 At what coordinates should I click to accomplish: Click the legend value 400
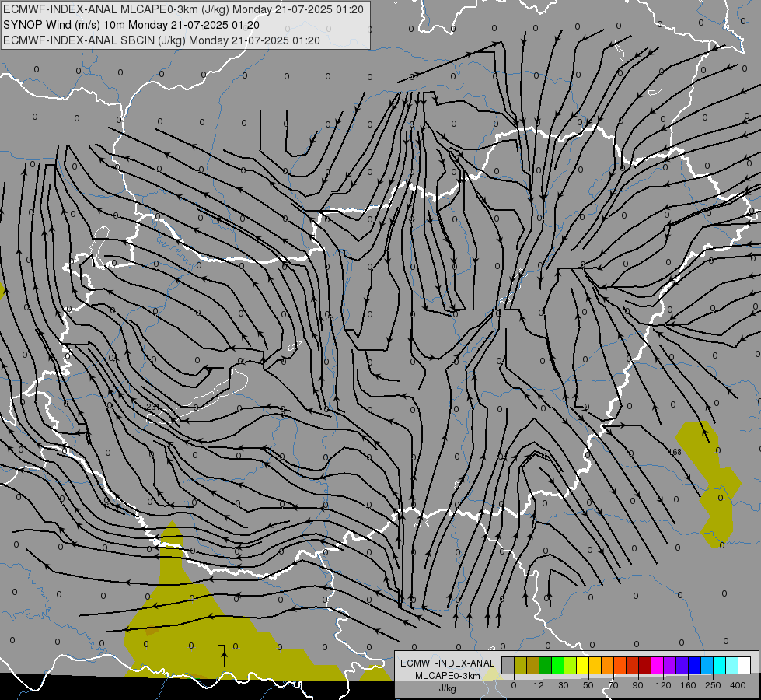[738, 685]
